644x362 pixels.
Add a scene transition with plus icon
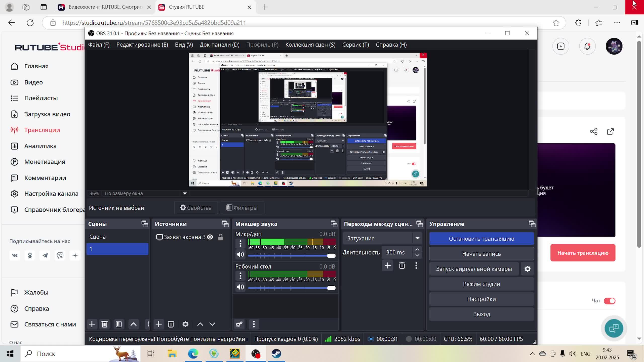click(x=388, y=265)
